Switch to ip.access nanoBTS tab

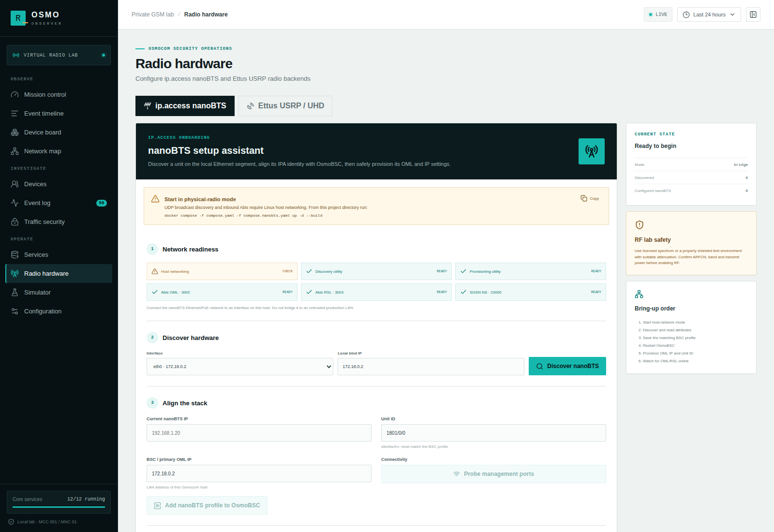185,106
